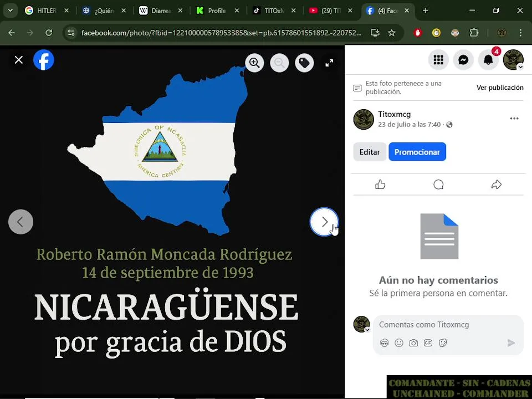Click the facebook.com address bar URL
The image size is (532, 399).
(221, 33)
